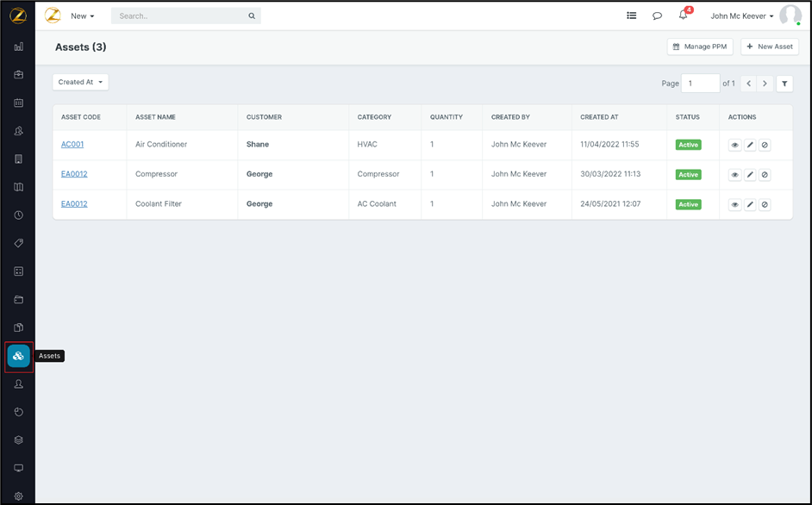Open settings gear in sidebar

(x=18, y=496)
